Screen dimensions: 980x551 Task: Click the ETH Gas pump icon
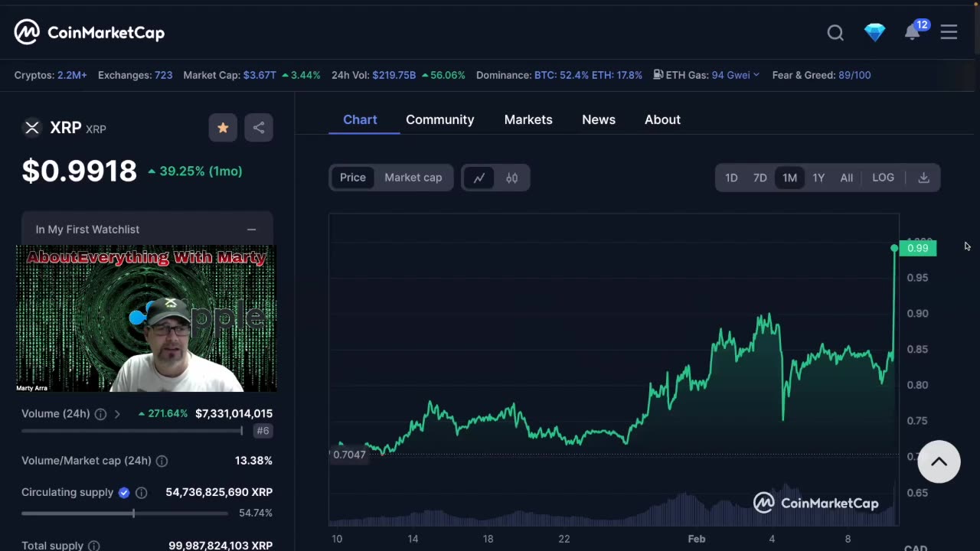click(658, 75)
